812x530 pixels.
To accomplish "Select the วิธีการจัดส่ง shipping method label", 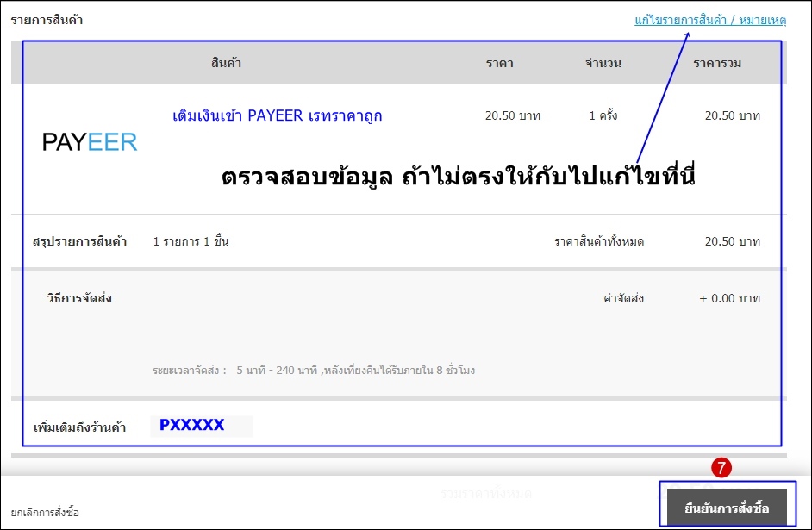I will [x=79, y=298].
